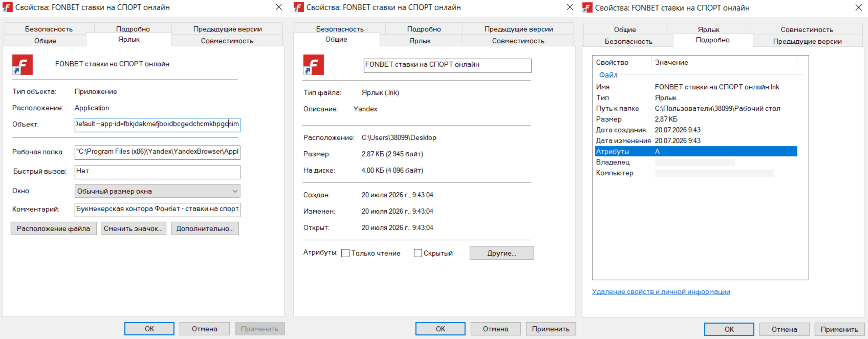Click the Другие attributes button
The width and height of the screenshot is (868, 339).
(502, 253)
